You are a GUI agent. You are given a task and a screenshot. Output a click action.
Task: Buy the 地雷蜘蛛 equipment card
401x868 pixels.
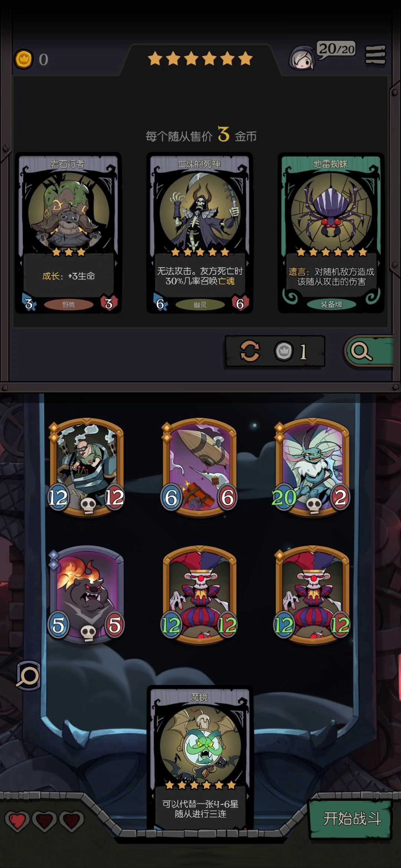pyautogui.click(x=331, y=233)
